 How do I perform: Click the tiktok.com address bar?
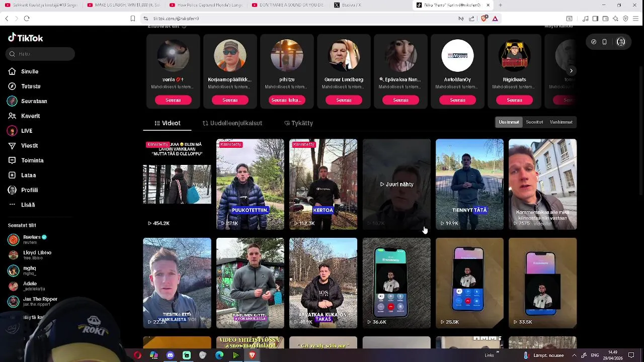(x=297, y=19)
